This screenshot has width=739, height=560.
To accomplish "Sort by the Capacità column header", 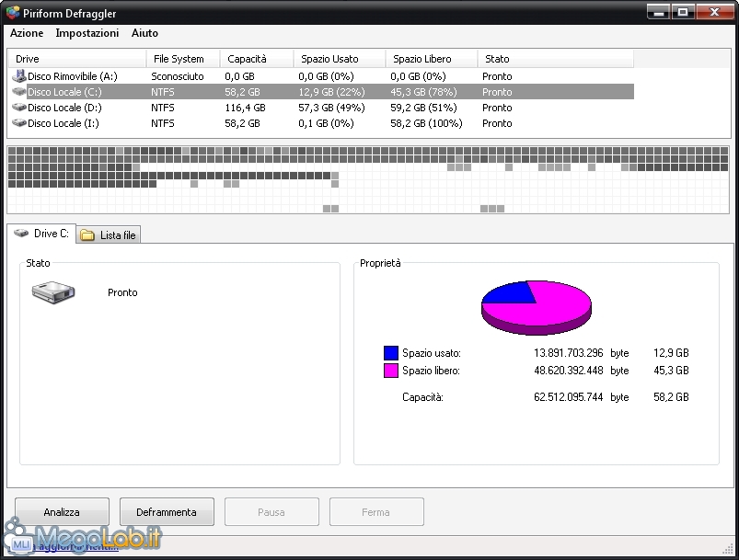I will [x=257, y=59].
